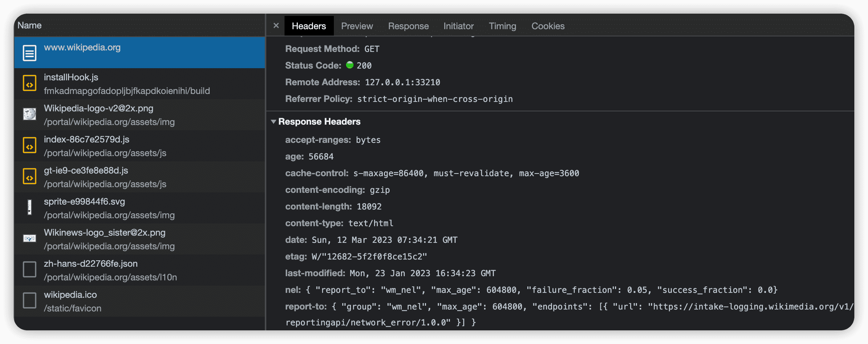Screen dimensions: 868x344
Task: Click the Wikipedia-logo-v2@2x.png thumbnail icon
Action: click(30, 114)
